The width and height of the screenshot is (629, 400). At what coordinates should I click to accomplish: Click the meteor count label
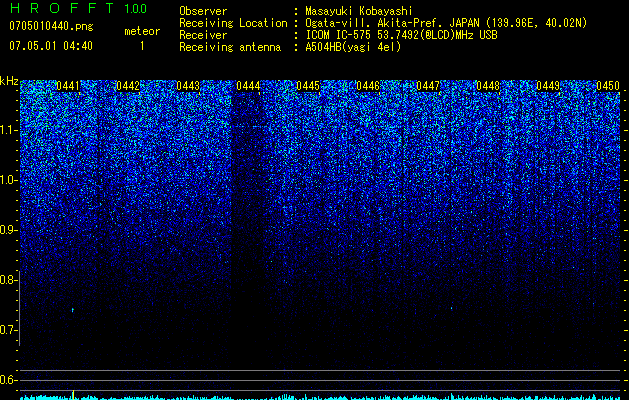tap(142, 31)
